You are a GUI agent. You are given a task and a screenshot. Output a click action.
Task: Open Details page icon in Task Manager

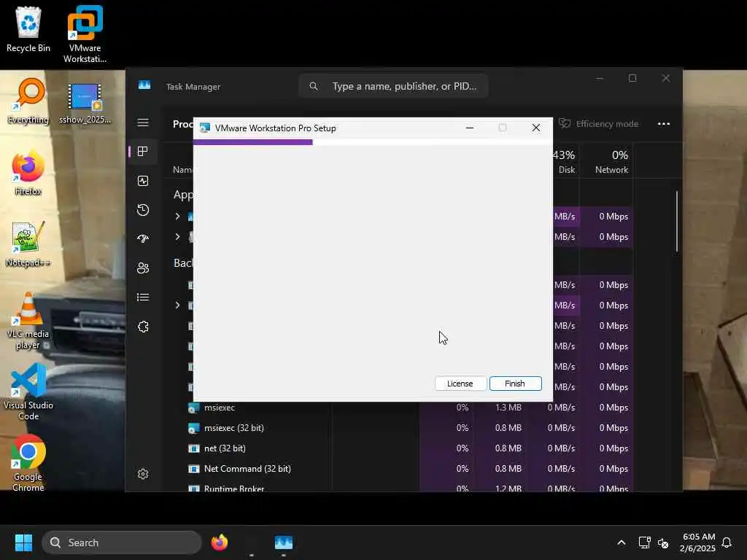click(143, 297)
